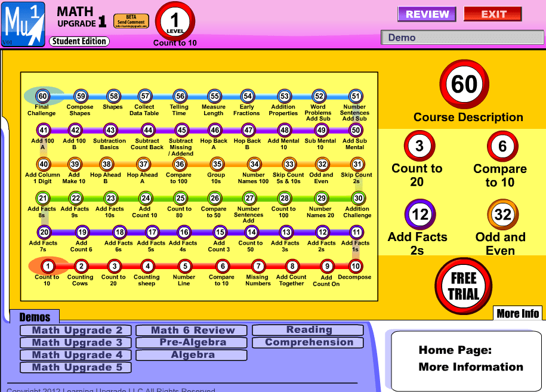Open lesson 45 Subtract Missing Addend
The image size is (546, 392).
pos(182,130)
